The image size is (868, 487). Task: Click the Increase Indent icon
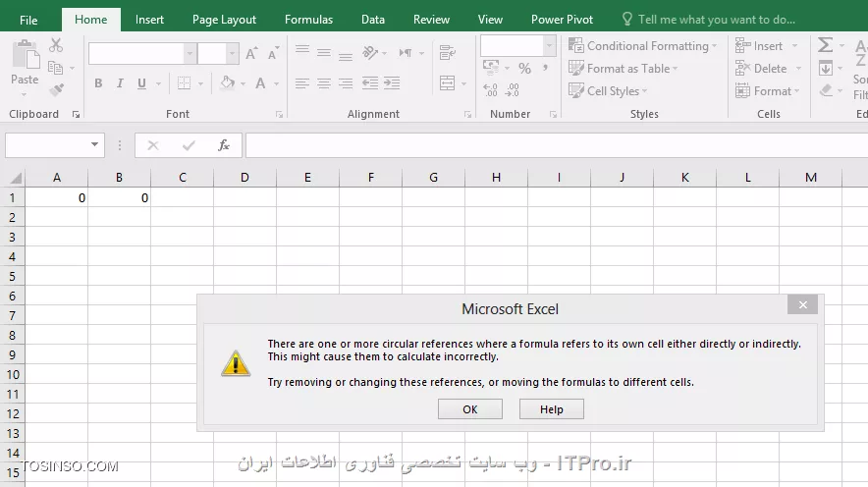coord(392,83)
